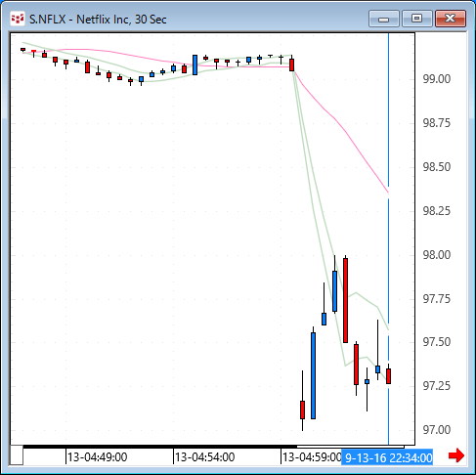This screenshot has width=476, height=475.
Task: Click the 99.00 price axis label
Action: click(437, 79)
